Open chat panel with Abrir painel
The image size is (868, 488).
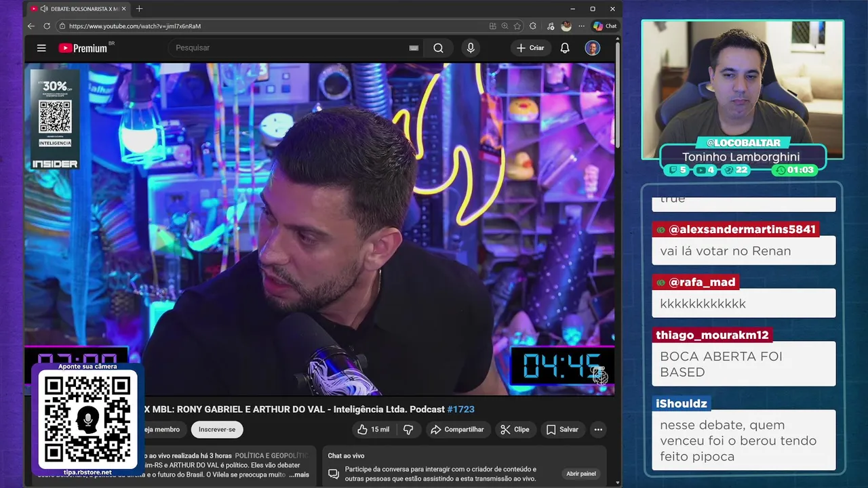pyautogui.click(x=581, y=474)
